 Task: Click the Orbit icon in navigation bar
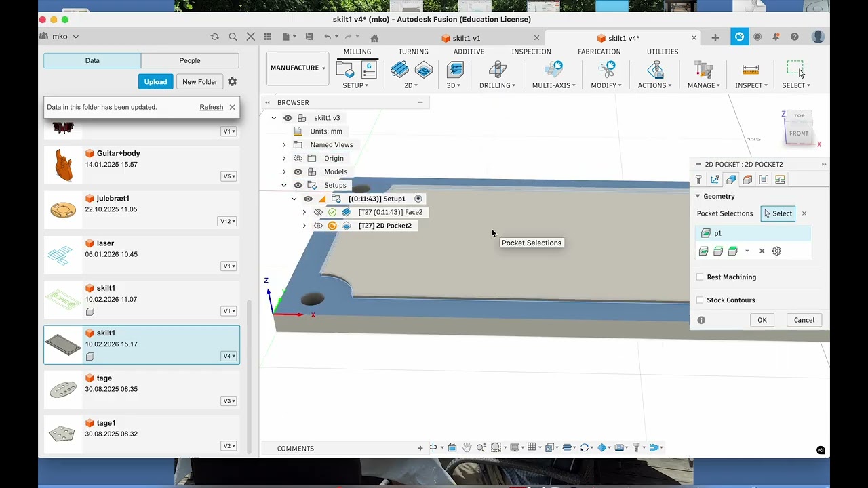(x=434, y=447)
